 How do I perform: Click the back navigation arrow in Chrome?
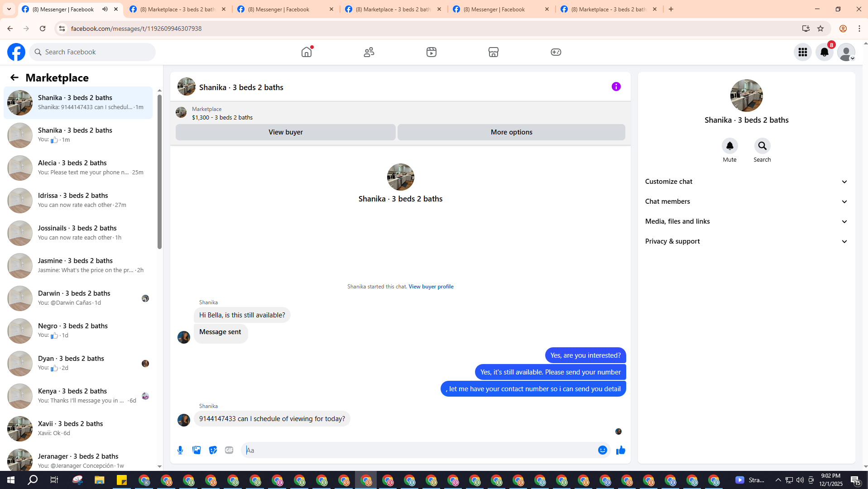click(x=10, y=29)
